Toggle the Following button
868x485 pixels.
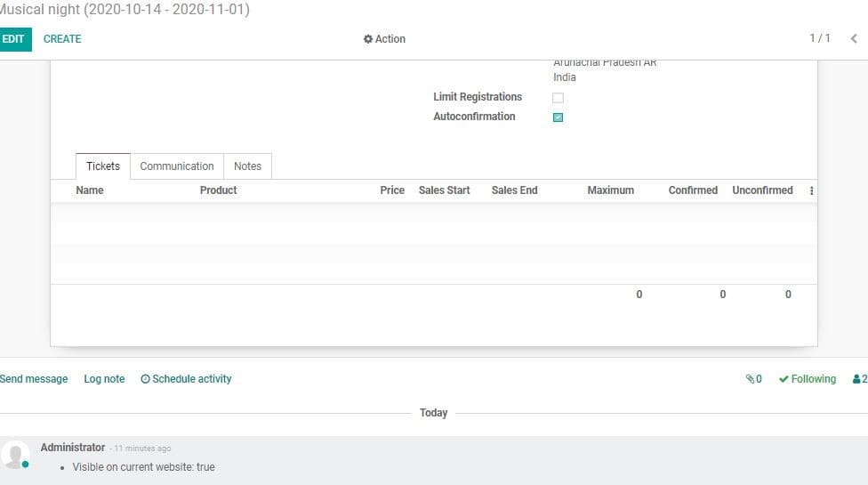808,379
